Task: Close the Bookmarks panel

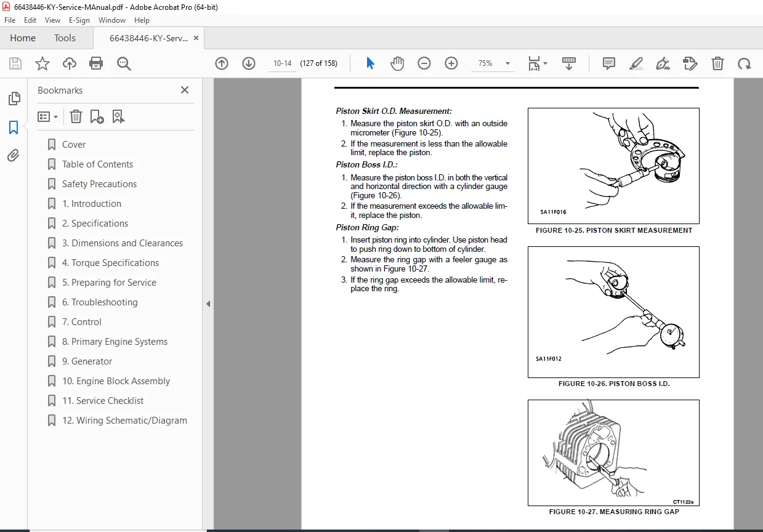Action: coord(185,90)
